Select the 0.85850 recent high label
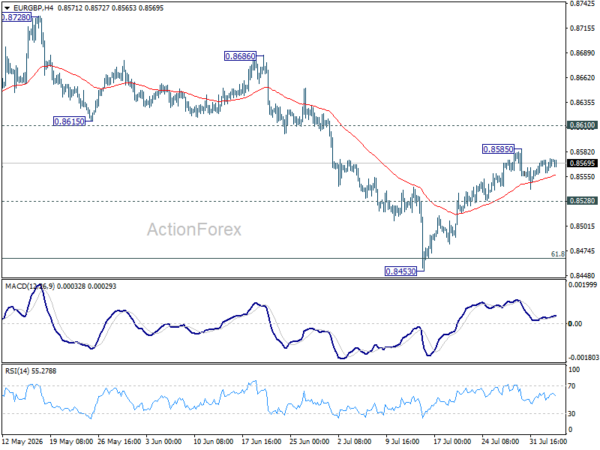The width and height of the screenshot is (600, 450). tap(498, 149)
